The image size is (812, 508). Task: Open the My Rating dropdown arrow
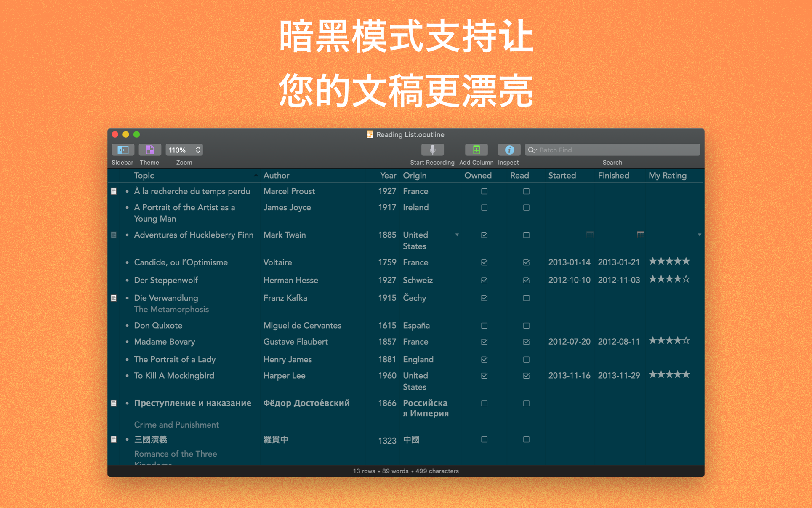(700, 235)
